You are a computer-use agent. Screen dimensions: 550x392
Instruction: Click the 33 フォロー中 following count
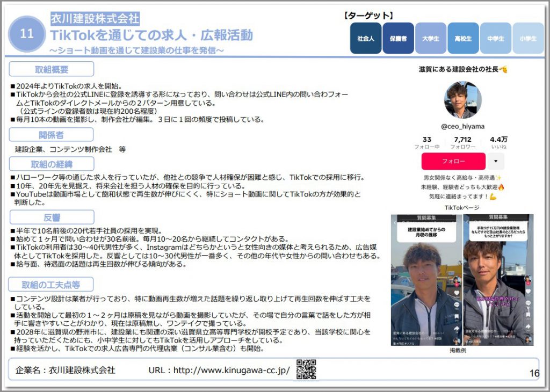pyautogui.click(x=427, y=143)
